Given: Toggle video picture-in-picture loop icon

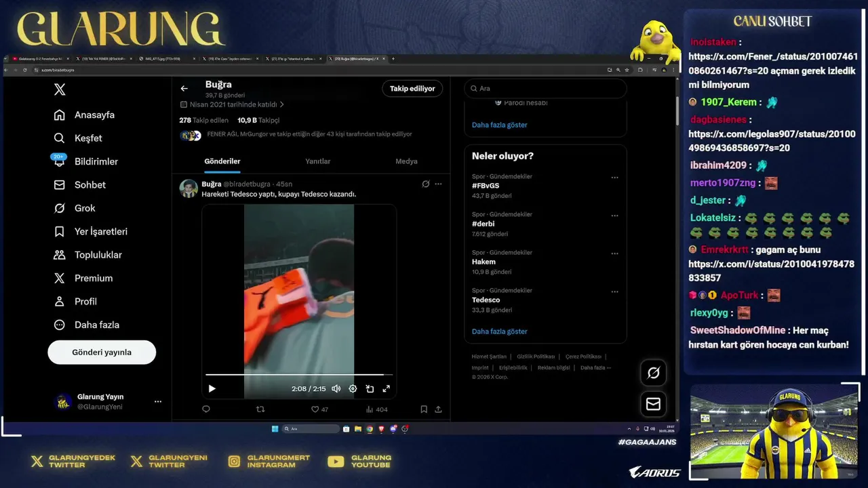Looking at the screenshot, I should [370, 388].
